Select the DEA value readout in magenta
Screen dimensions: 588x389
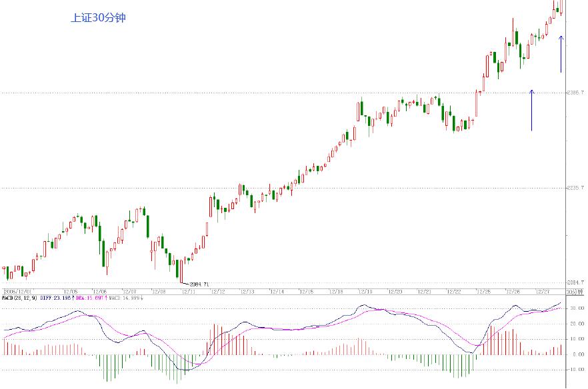coord(89,298)
